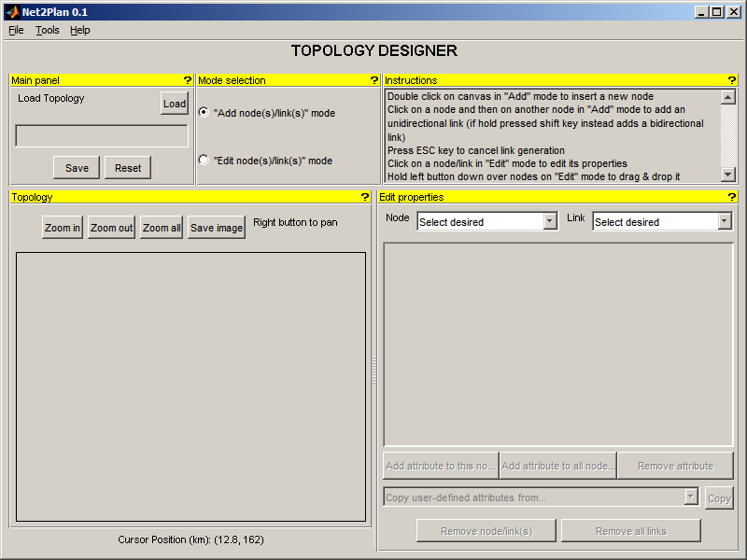Click the properties list area under Node dropdown
The width and height of the screenshot is (747, 560).
558,344
